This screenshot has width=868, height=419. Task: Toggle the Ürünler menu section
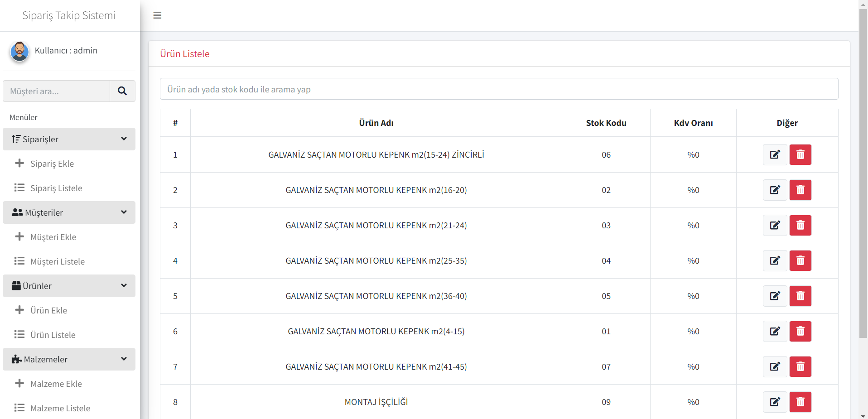[69, 286]
